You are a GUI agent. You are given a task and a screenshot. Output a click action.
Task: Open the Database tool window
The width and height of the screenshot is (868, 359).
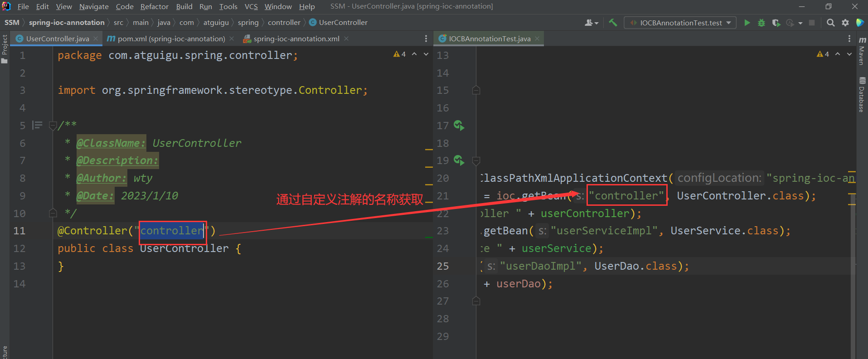[x=862, y=94]
